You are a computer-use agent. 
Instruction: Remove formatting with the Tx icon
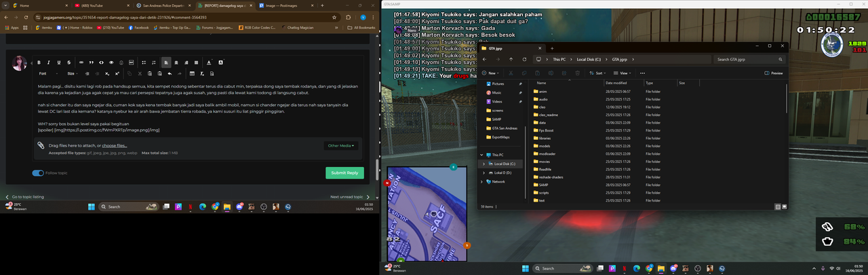coord(202,73)
